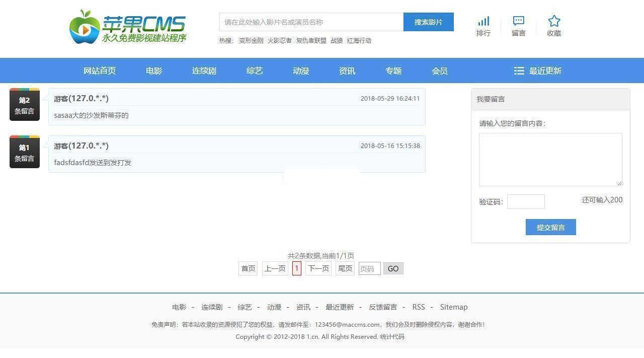Open the 电影 section in navigation
The width and height of the screenshot is (644, 358).
153,70
